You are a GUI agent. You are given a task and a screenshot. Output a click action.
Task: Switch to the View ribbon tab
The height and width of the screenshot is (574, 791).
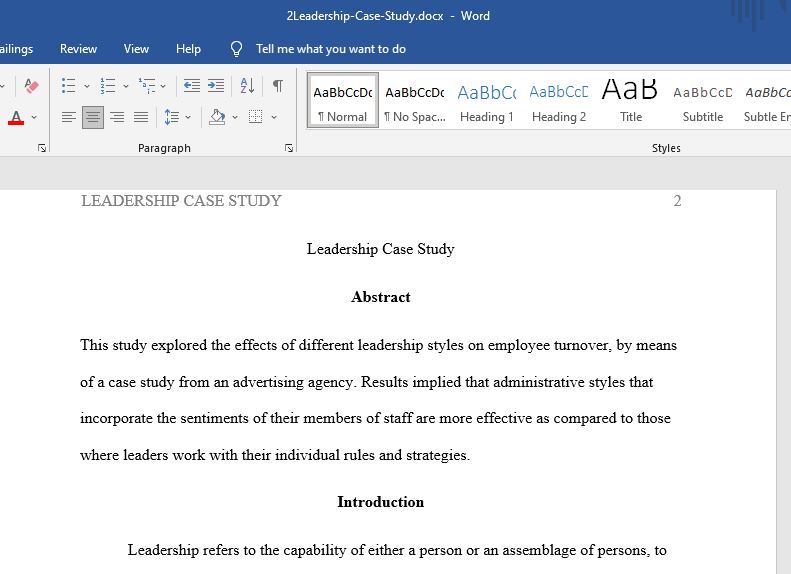point(136,49)
